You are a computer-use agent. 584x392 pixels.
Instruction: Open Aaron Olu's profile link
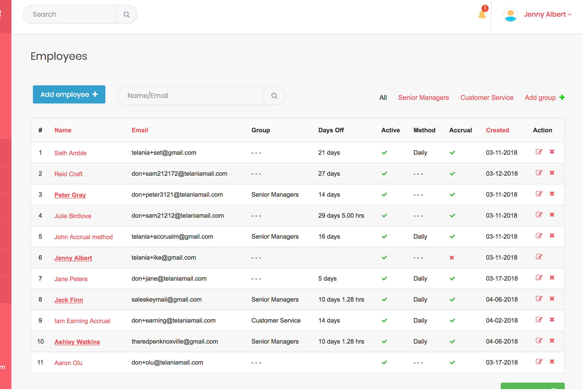(x=68, y=363)
